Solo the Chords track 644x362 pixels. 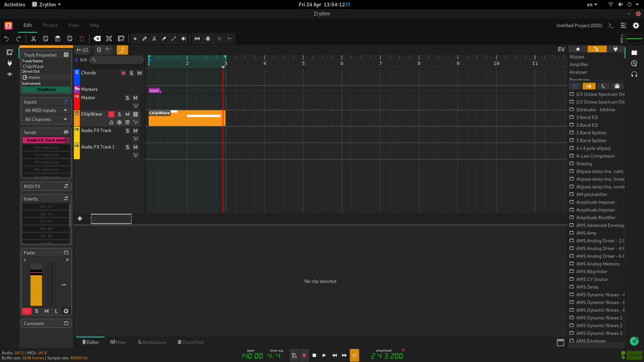[131, 73]
